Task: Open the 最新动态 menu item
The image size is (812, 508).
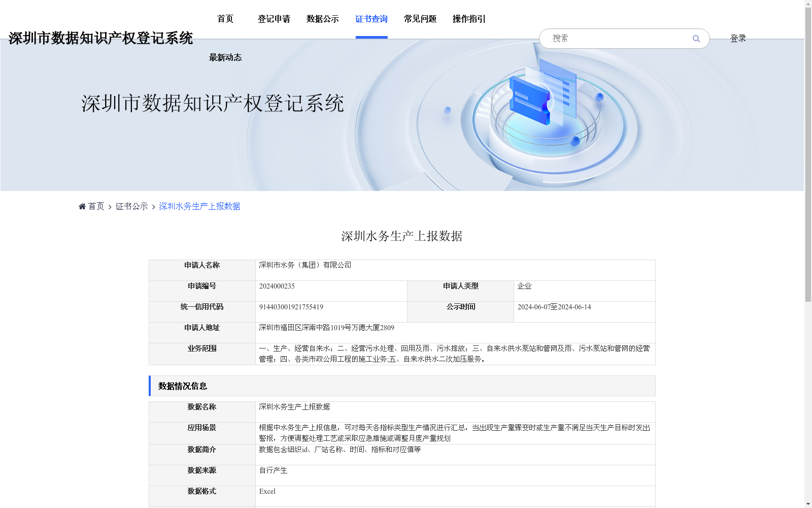Action: coord(225,57)
